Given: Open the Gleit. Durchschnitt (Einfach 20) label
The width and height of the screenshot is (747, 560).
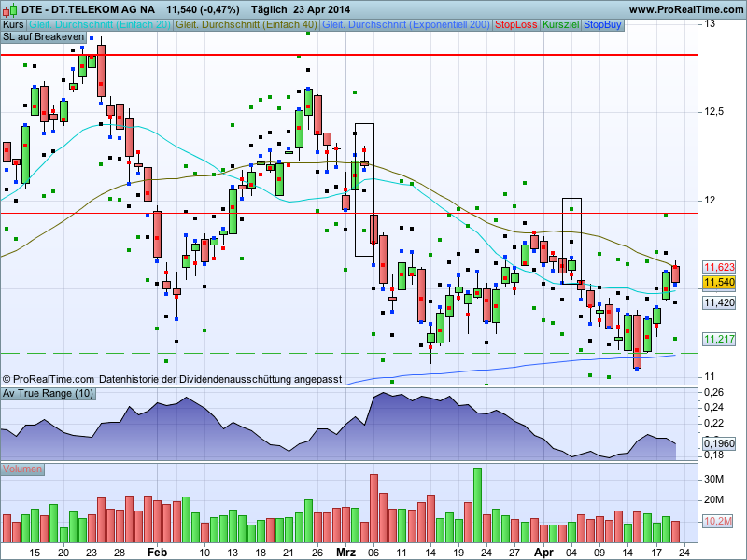Looking at the screenshot, I should (100, 25).
